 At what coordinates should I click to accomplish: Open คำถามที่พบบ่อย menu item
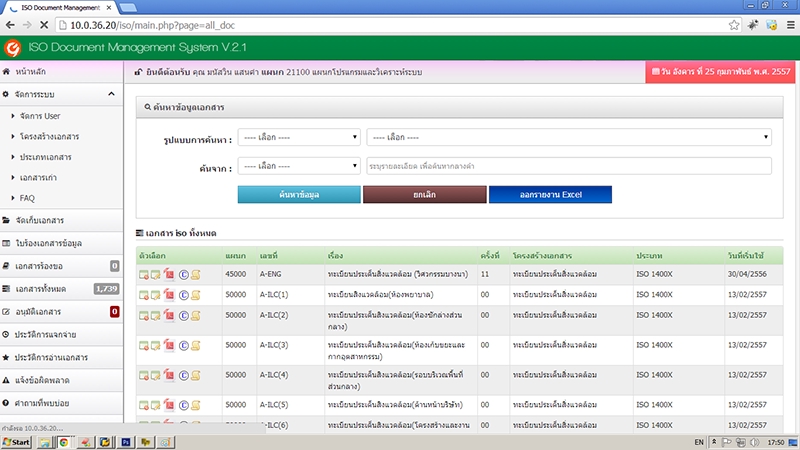point(61,403)
